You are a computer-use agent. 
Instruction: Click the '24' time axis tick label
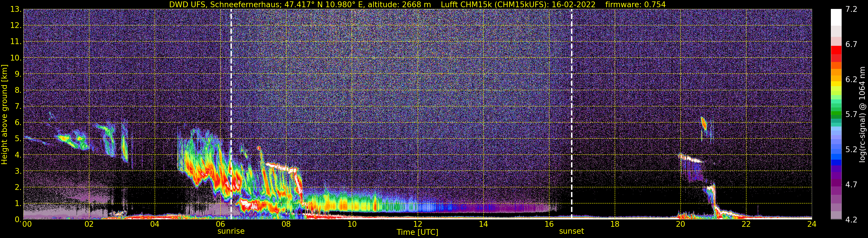(812, 224)
